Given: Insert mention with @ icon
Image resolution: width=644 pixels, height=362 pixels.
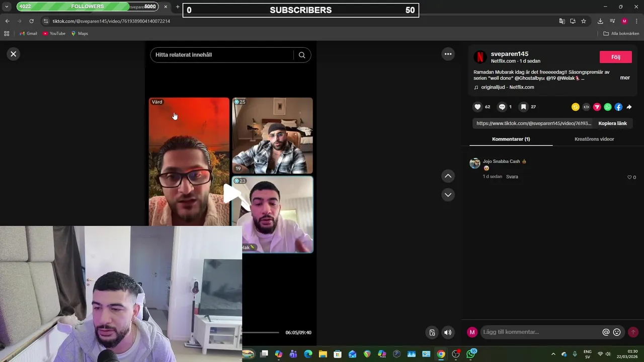Looking at the screenshot, I should point(606,332).
